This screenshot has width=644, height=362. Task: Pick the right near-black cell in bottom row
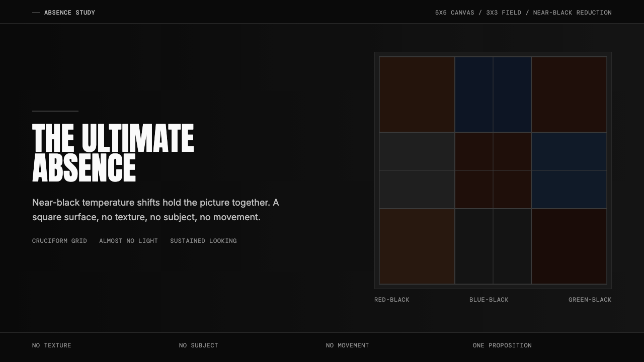click(512, 246)
